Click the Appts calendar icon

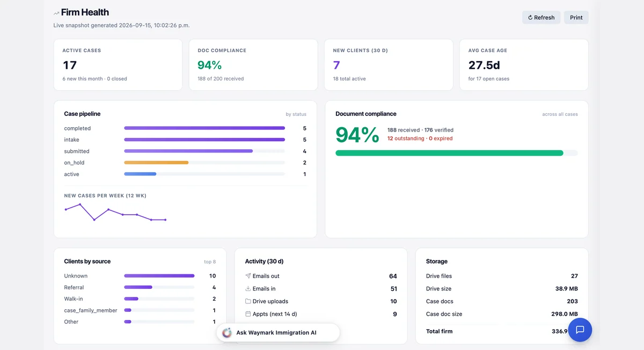click(248, 314)
